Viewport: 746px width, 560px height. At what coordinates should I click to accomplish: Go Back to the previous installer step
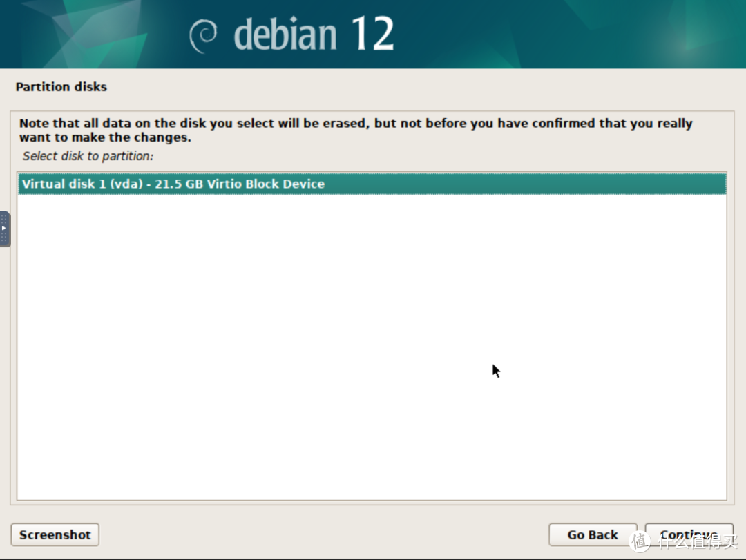point(593,534)
